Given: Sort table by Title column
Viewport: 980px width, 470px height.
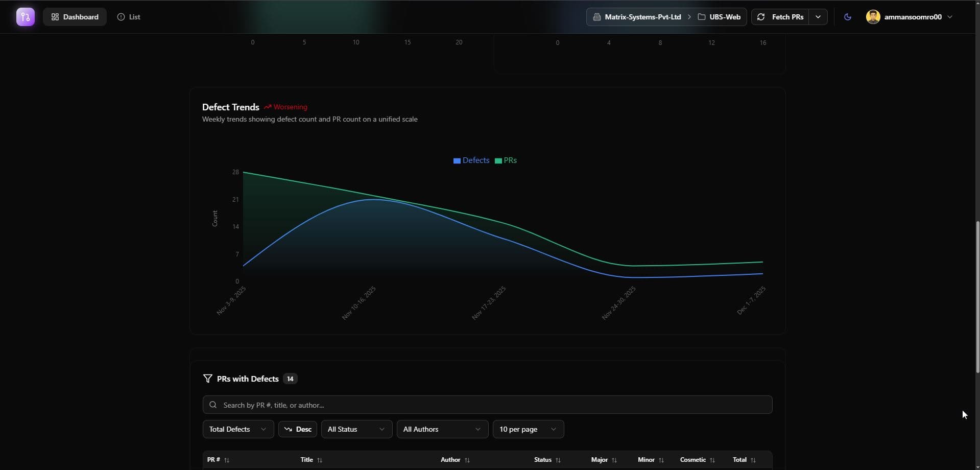Looking at the screenshot, I should (312, 460).
